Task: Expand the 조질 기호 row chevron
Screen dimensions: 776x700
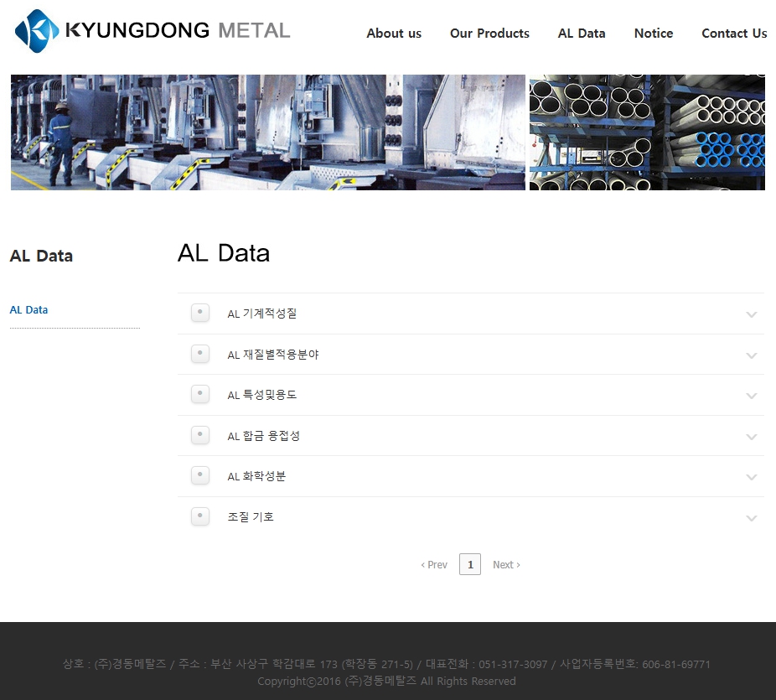Action: coord(751,518)
